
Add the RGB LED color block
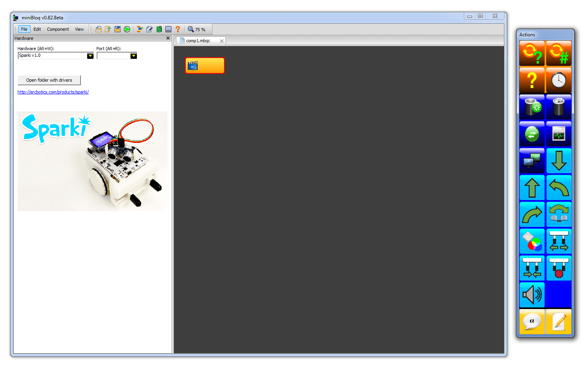click(532, 241)
